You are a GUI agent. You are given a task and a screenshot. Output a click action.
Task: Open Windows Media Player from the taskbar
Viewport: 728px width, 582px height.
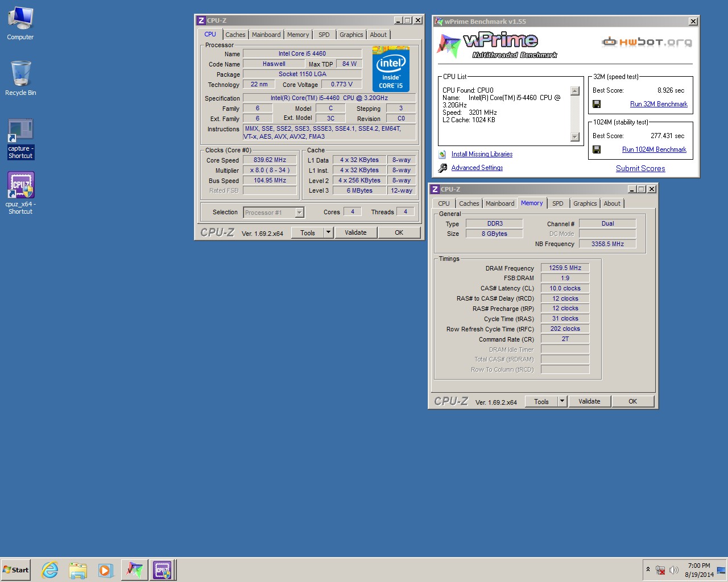[105, 569]
